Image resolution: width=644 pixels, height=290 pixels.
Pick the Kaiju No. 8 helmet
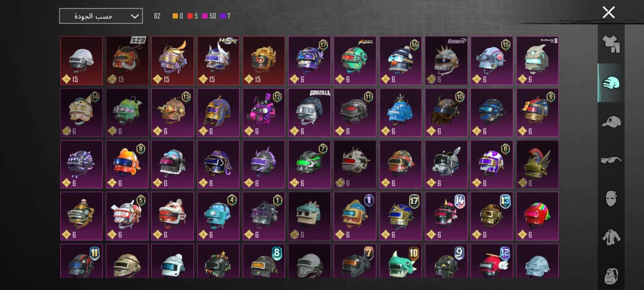pyautogui.click(x=538, y=61)
